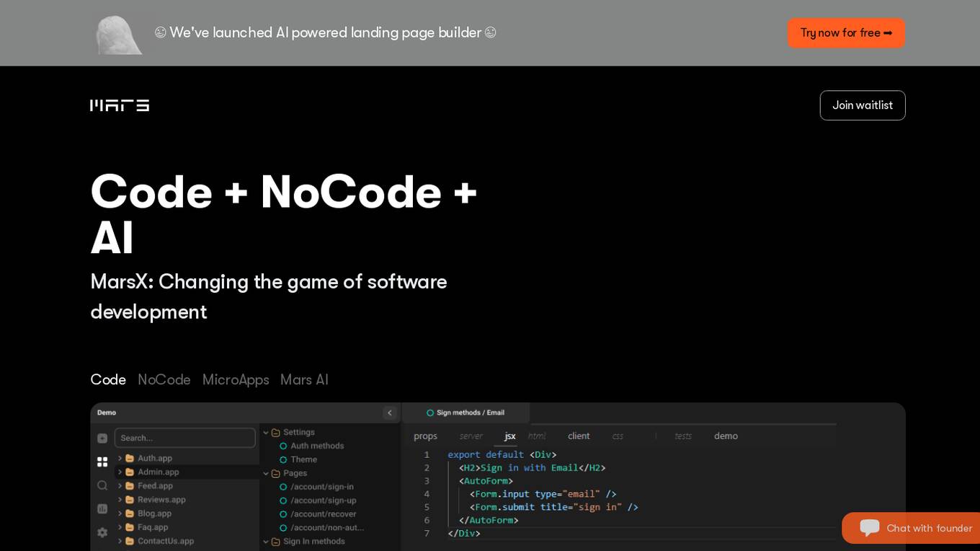The width and height of the screenshot is (980, 551).
Task: Click the Form.input type="email" code line
Action: pyautogui.click(x=543, y=494)
